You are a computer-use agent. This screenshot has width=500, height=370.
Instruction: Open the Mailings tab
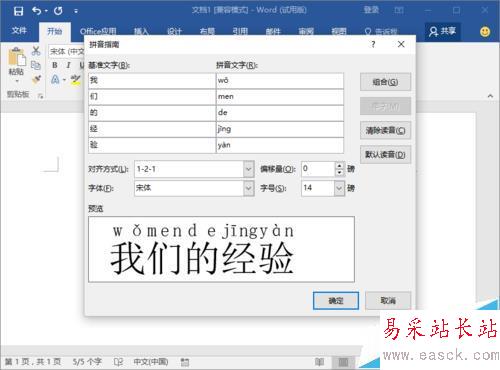[273, 32]
